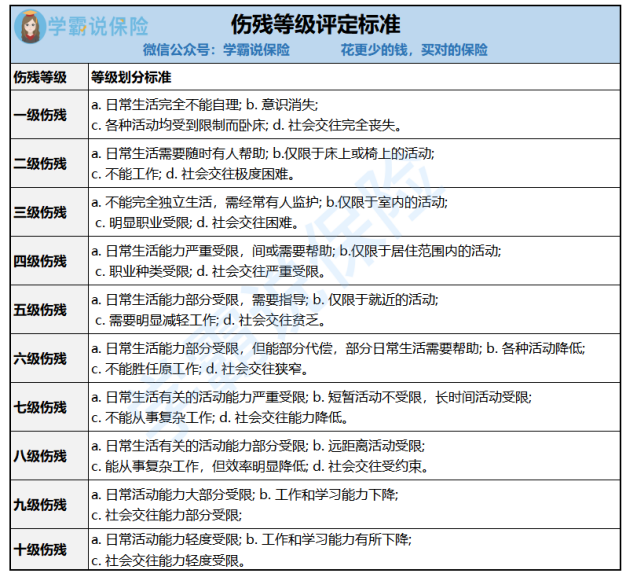Click the line 日常生活能力严重受限，间或需要帮助
The width and height of the screenshot is (627, 577).
296,251
